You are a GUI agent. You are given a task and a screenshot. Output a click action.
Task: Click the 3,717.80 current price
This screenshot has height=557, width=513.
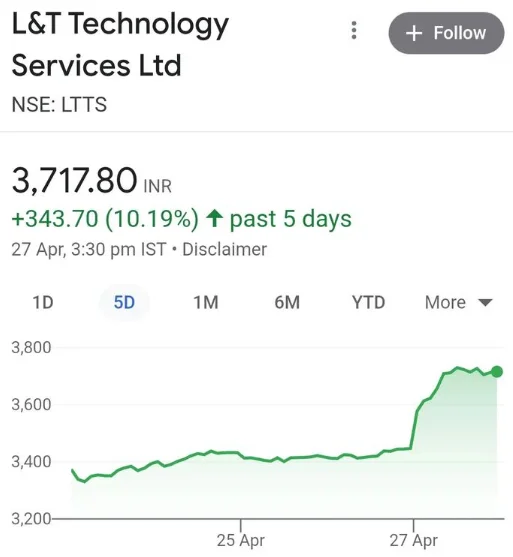coord(74,180)
